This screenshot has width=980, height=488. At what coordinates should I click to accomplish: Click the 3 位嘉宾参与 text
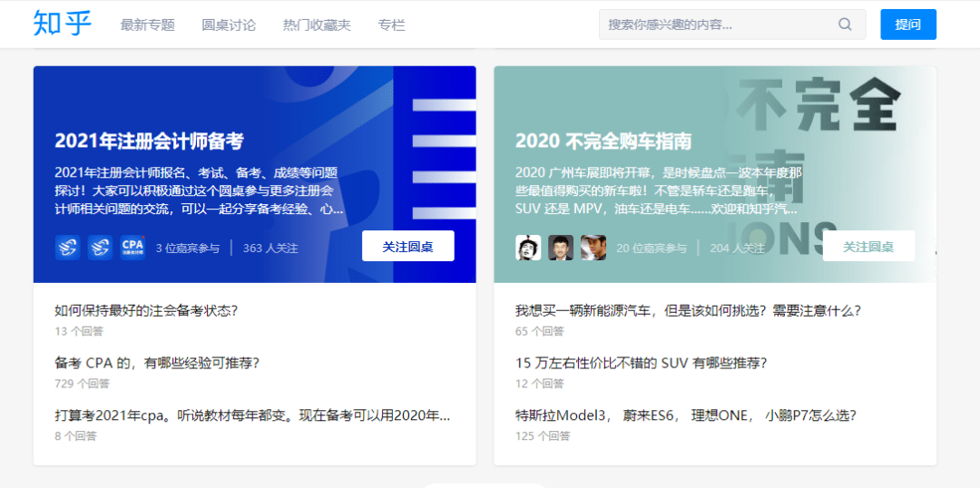(188, 248)
